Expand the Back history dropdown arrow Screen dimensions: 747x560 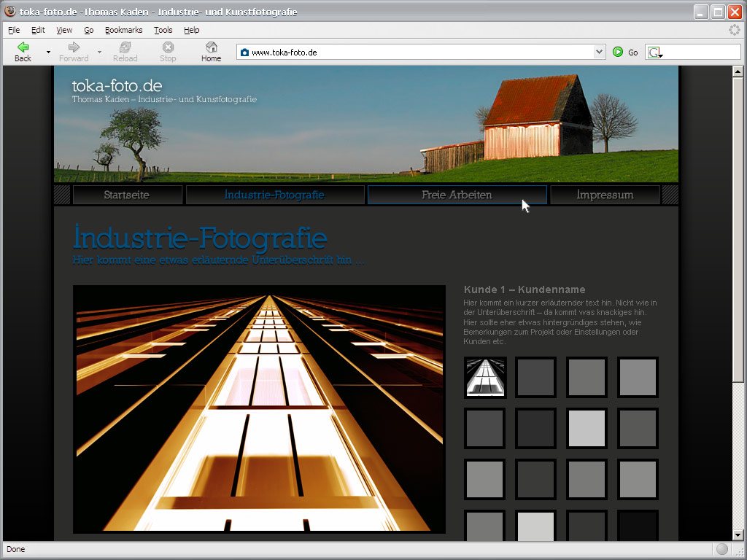pos(48,52)
